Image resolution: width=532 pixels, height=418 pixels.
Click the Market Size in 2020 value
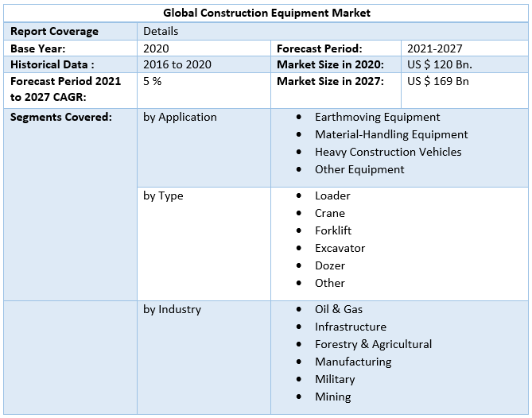[439, 64]
